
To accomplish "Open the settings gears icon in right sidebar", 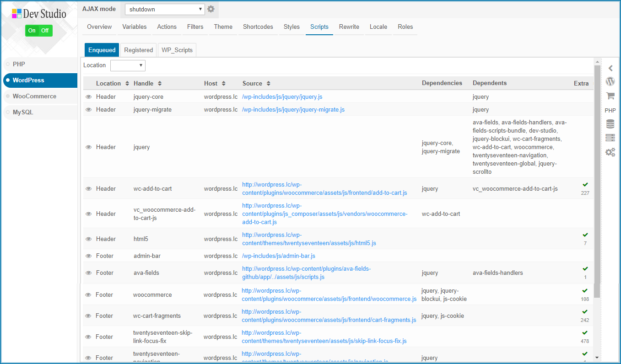I will coord(610,152).
